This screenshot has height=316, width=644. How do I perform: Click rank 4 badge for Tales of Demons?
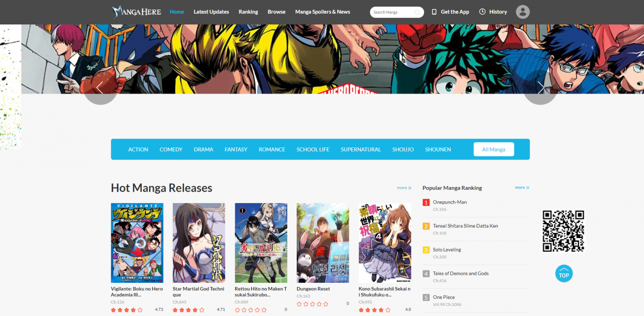click(426, 274)
